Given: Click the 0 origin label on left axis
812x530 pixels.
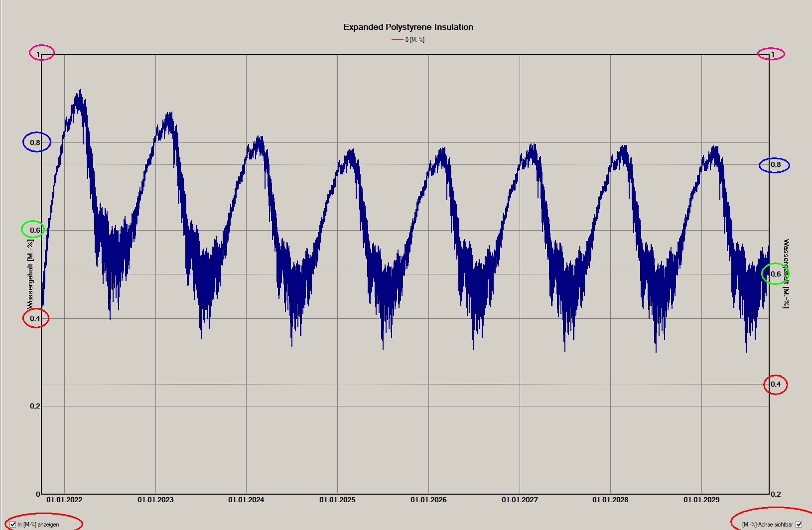Looking at the screenshot, I should [38, 494].
